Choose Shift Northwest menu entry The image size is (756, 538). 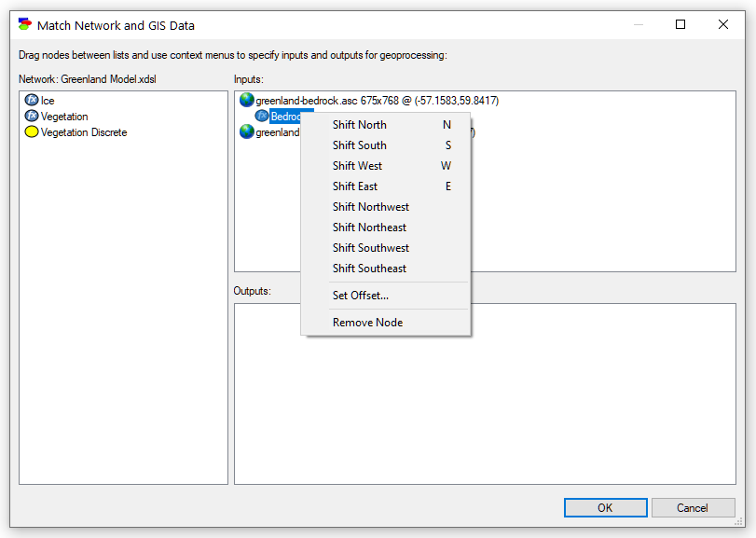[386, 207]
